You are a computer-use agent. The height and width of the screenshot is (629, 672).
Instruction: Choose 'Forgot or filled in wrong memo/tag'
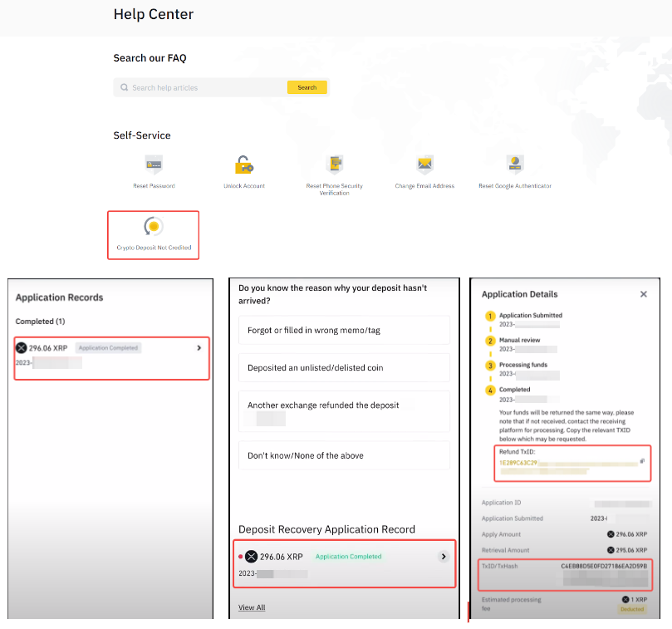click(344, 330)
